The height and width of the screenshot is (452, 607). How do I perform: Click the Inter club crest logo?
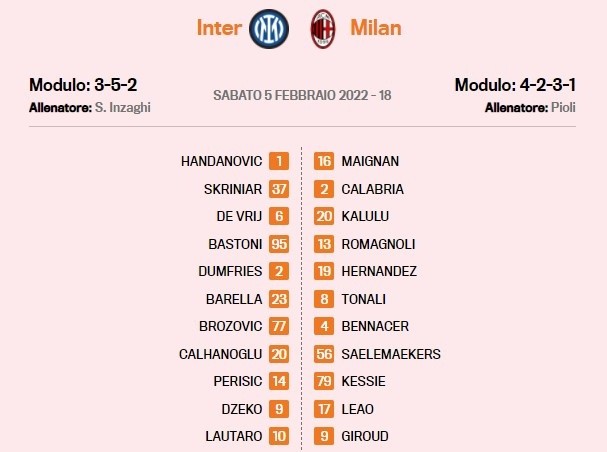coord(269,29)
